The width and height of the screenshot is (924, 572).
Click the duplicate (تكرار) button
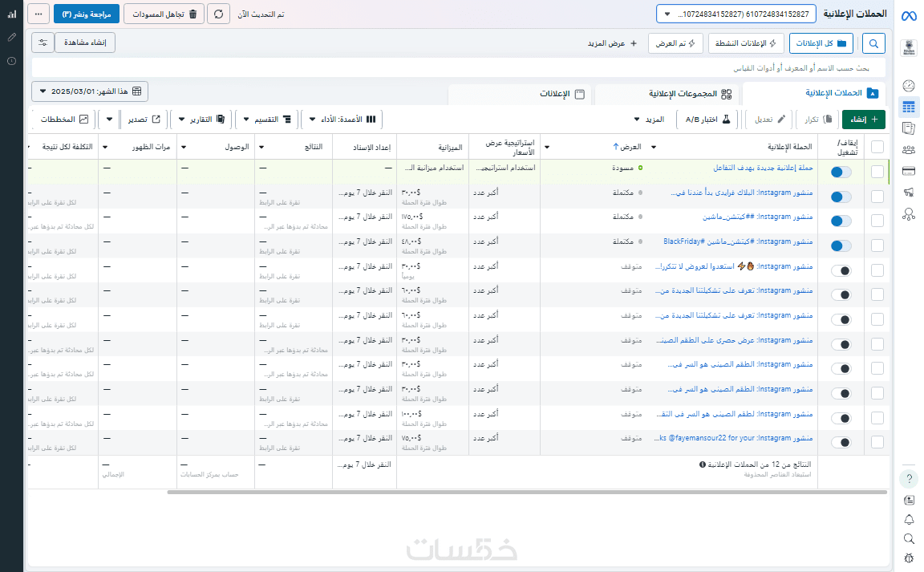(x=818, y=119)
